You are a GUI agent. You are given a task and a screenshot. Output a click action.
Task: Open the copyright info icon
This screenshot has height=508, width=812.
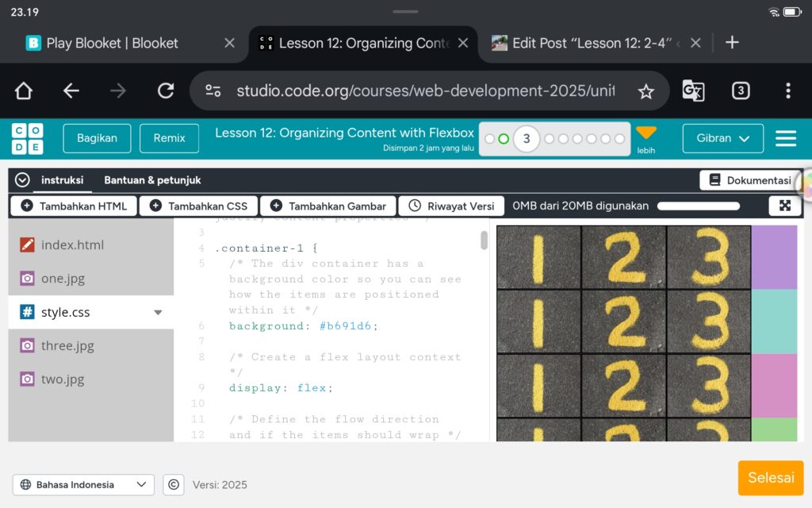tap(174, 484)
